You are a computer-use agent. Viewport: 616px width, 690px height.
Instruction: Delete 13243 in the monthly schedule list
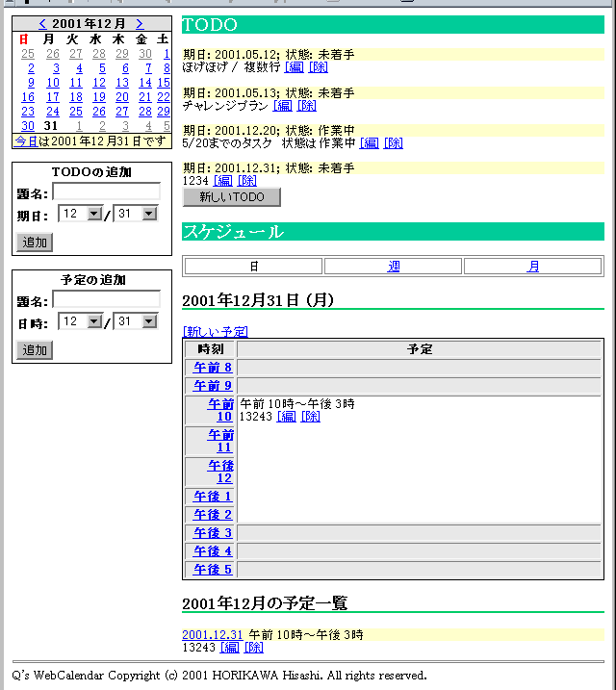click(x=254, y=648)
